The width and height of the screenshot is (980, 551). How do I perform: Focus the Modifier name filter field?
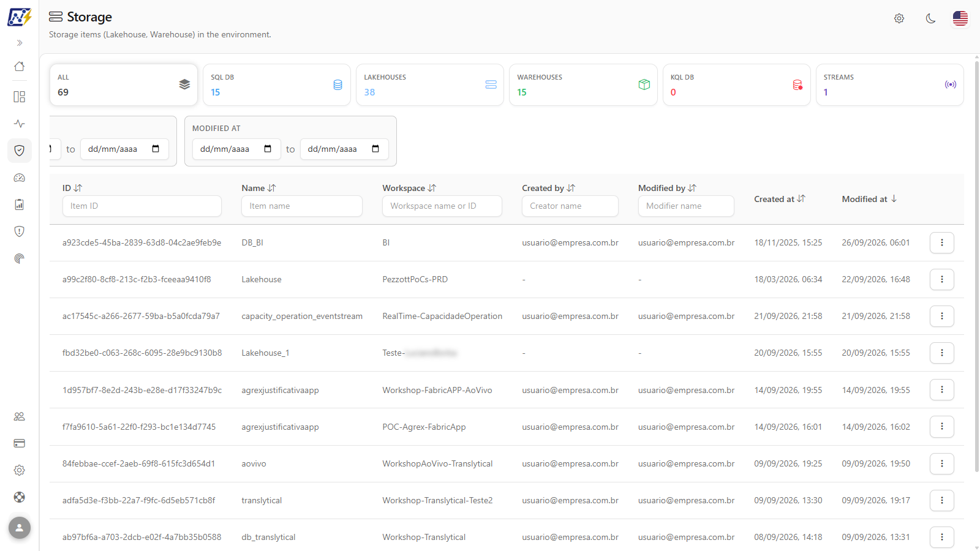point(686,206)
